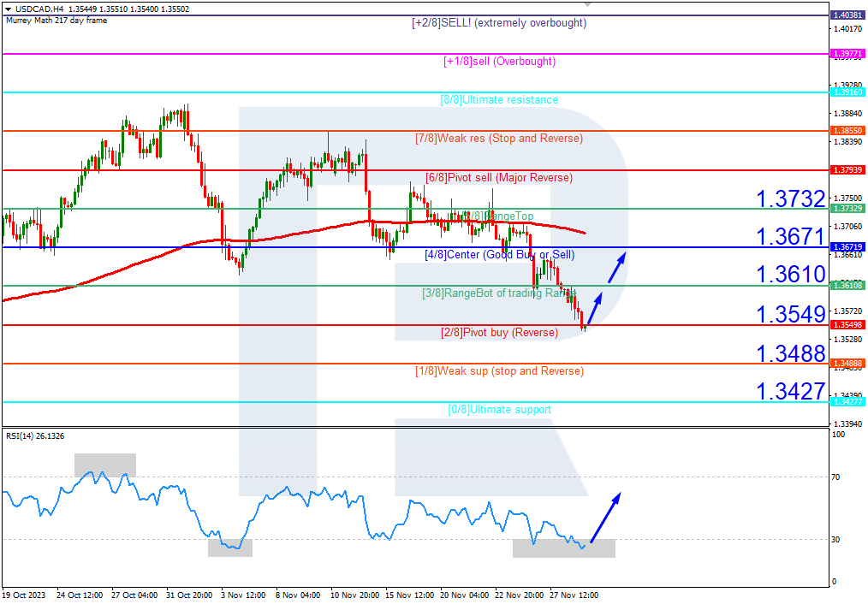This screenshot has height=604, width=868.
Task: Select the cyan 1.39160 price tag on axis
Action: (x=847, y=92)
